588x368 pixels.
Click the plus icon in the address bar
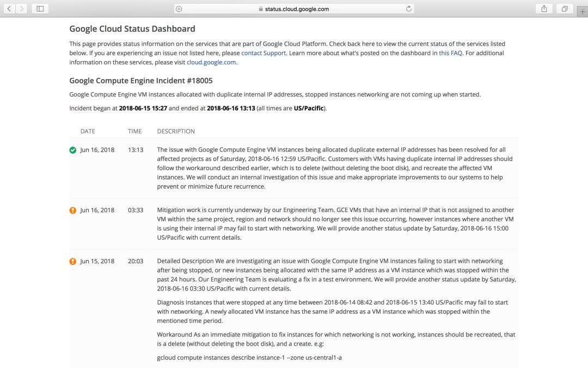179,9
